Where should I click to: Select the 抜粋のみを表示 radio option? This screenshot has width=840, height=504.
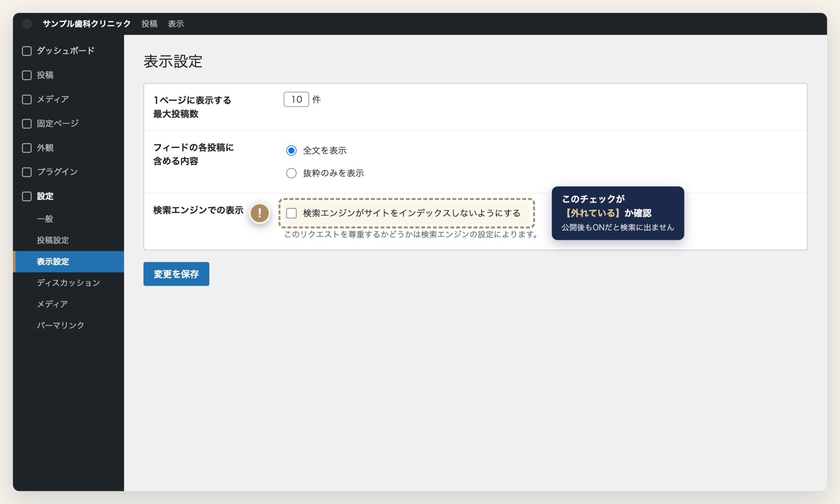click(x=291, y=173)
